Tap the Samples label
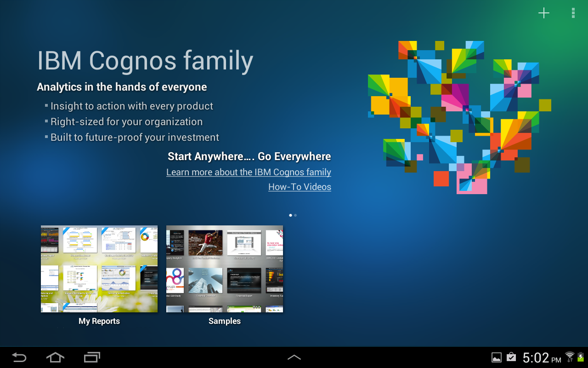The image size is (588, 368). (x=225, y=321)
